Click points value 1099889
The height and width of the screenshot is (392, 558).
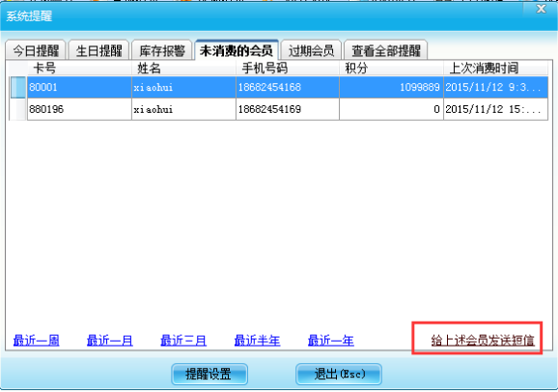tap(391, 87)
